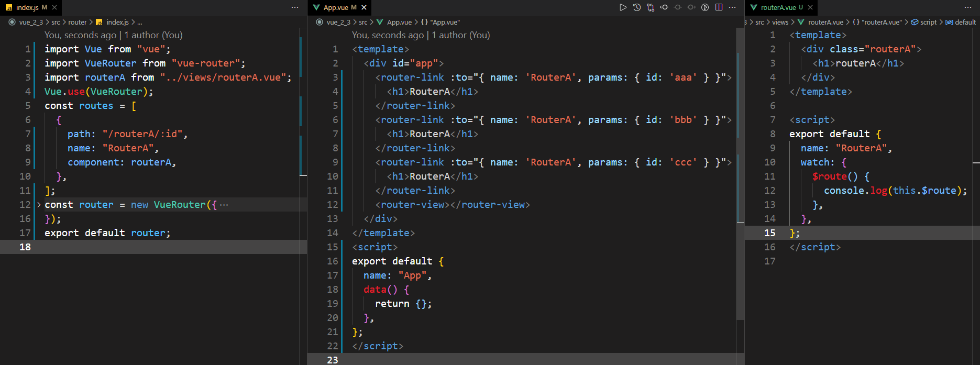Click Vue.use(VueRouter); line
Screen dimensions: 980x365
(x=99, y=92)
